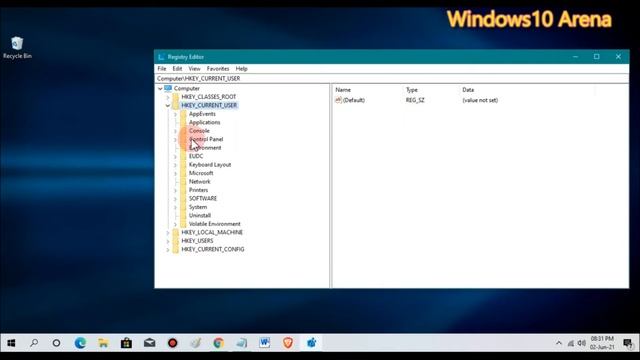
Task: Open the volume control in the system tray
Action: 582,343
